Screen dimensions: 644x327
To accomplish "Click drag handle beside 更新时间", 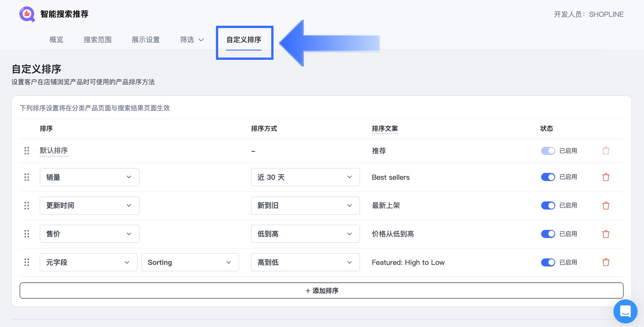I will pos(27,206).
